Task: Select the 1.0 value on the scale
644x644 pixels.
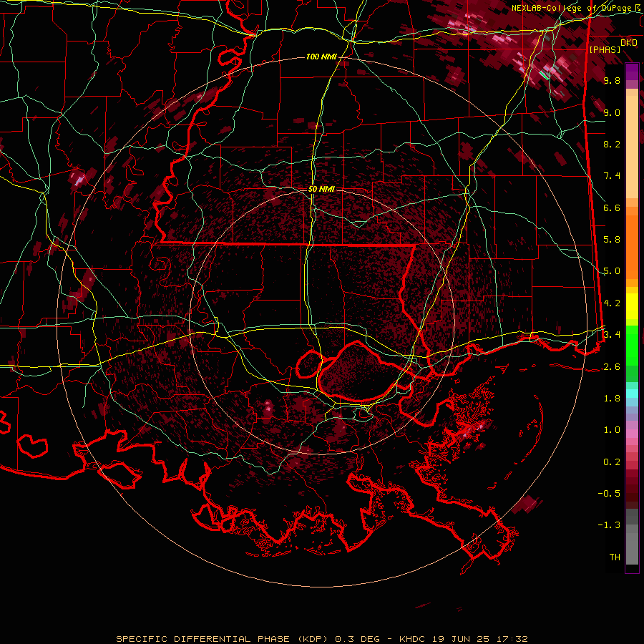Action: click(612, 430)
